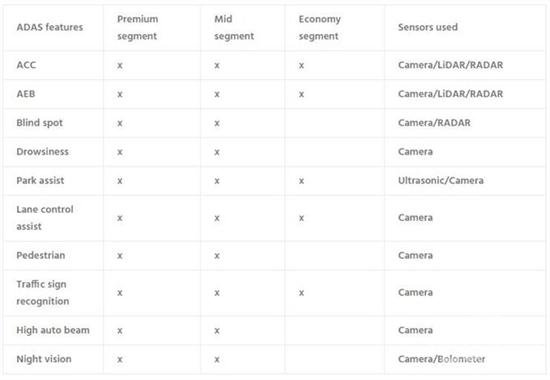This screenshot has height=380, width=550.
Task: Click the Sensors used column header
Action: [x=428, y=27]
